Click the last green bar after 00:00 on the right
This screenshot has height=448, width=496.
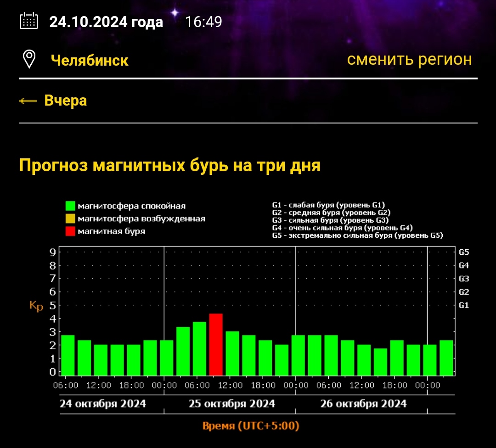click(x=446, y=358)
